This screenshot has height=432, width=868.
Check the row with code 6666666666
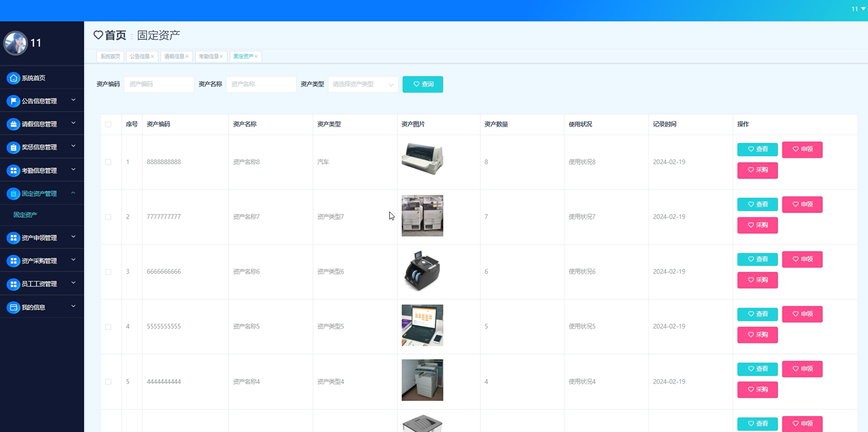[108, 272]
